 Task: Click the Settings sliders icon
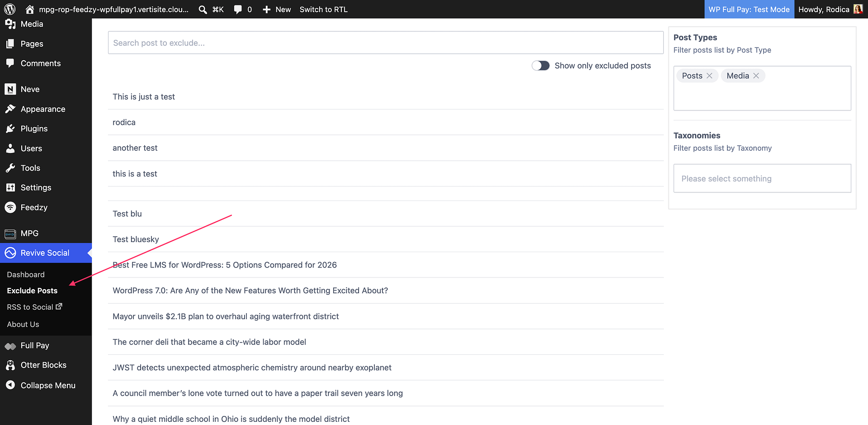coord(10,187)
